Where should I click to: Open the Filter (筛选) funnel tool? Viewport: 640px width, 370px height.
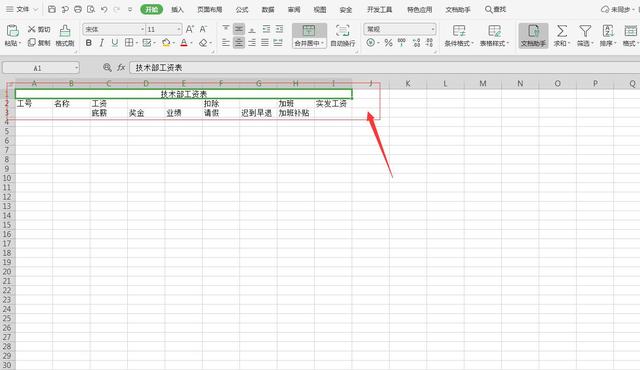coord(585,31)
